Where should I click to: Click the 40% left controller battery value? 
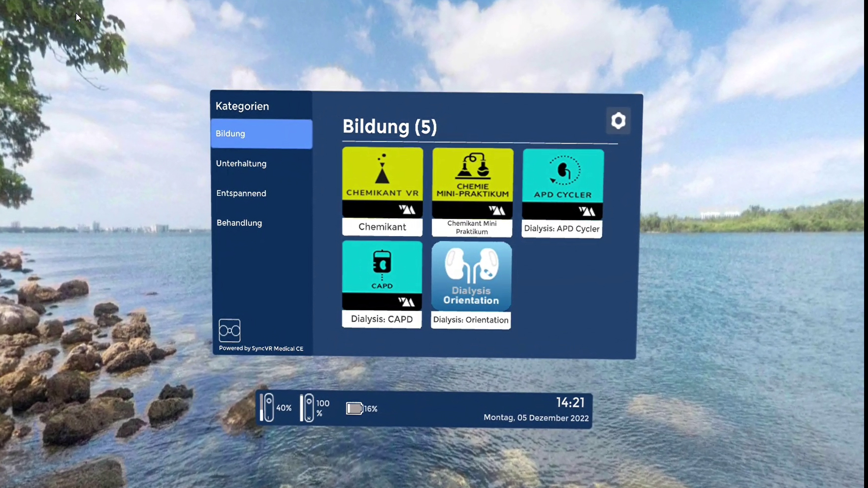click(x=284, y=408)
